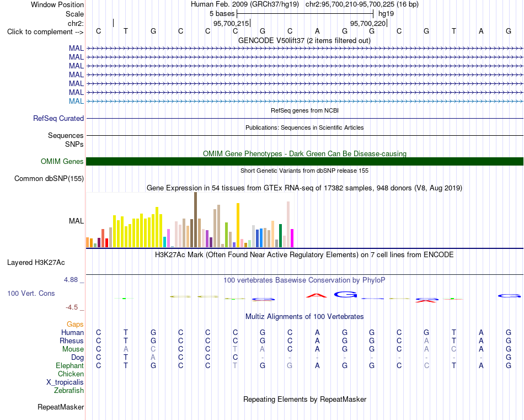Viewport: 524px width, 420px height.
Task: Open the RepeatMasker track label
Action: [61, 407]
